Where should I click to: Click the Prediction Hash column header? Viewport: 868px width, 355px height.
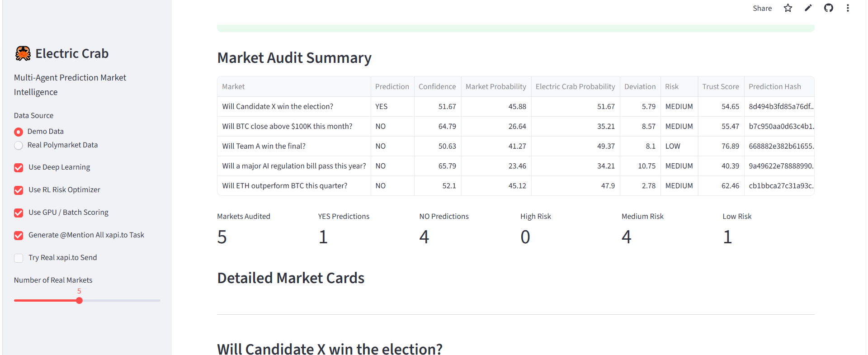(779, 86)
